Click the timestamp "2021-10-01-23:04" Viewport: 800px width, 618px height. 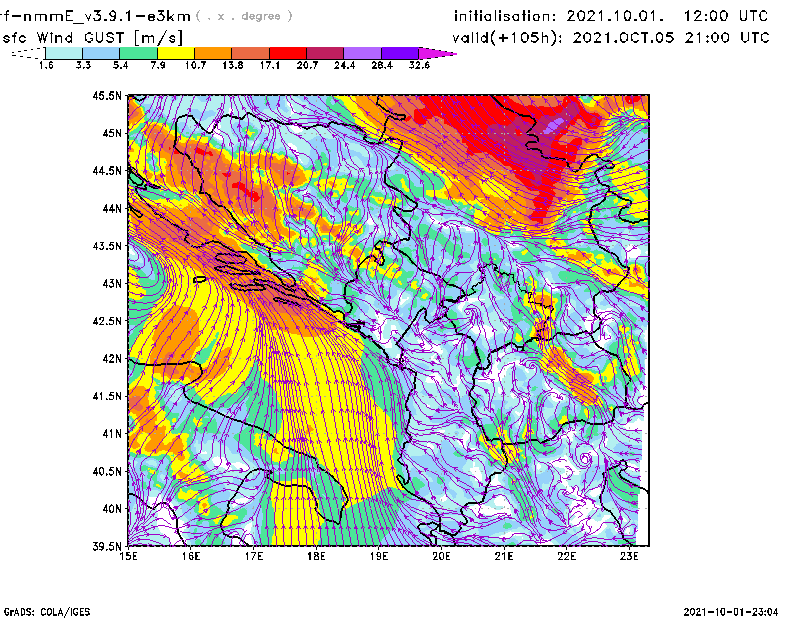(731, 612)
